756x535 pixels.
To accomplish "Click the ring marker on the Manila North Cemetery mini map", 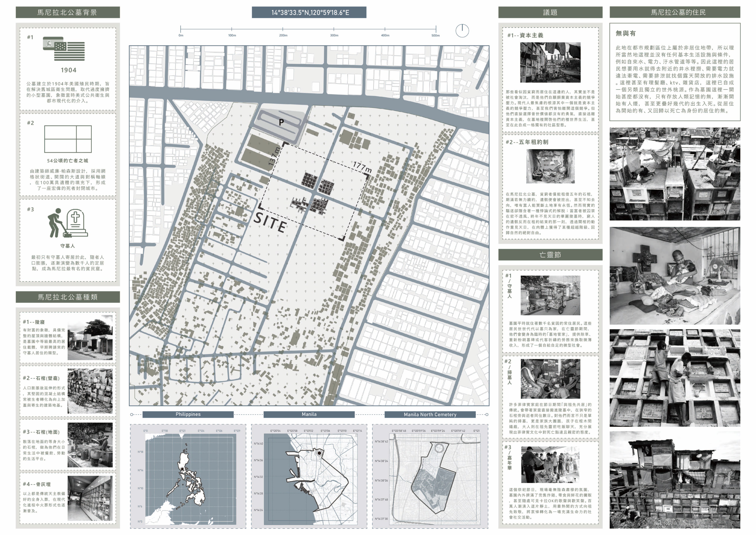I will pos(439,448).
